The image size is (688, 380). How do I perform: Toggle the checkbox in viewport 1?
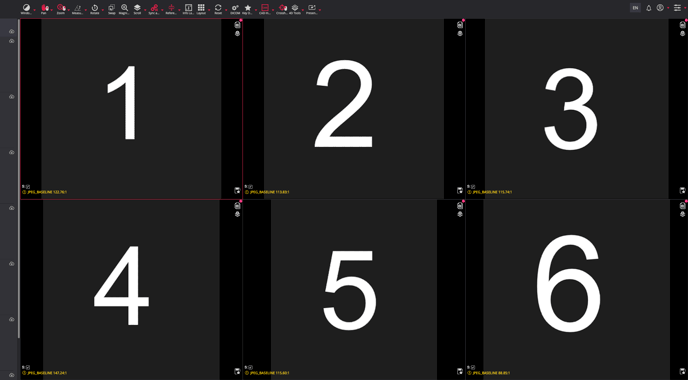(x=28, y=186)
